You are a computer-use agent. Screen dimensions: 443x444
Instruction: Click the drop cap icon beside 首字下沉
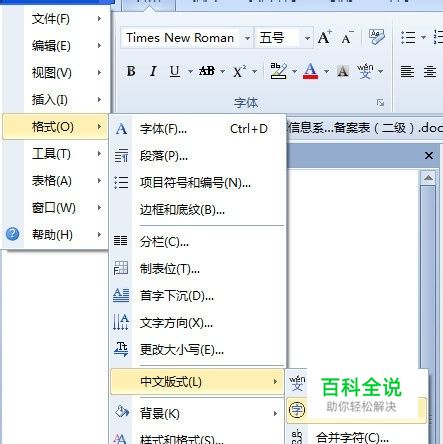coord(121,295)
